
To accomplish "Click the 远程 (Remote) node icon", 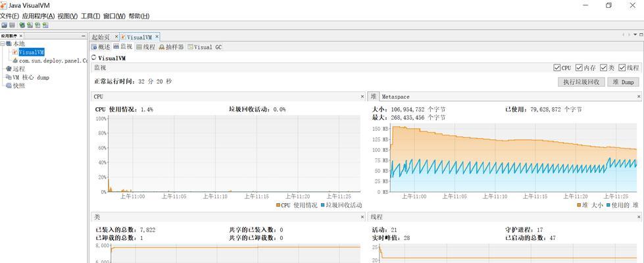I will point(9,69).
